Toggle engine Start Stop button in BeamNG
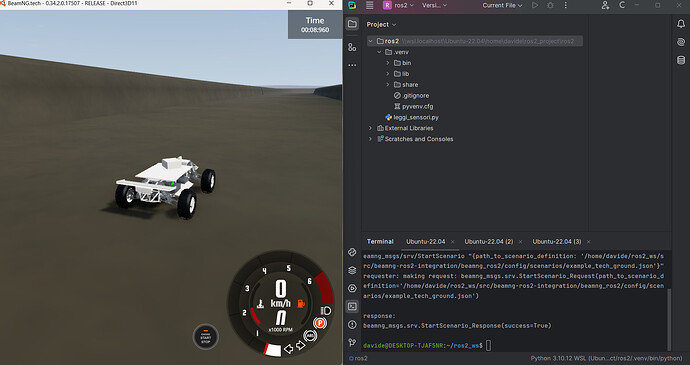This screenshot has height=365, width=690. [206, 337]
